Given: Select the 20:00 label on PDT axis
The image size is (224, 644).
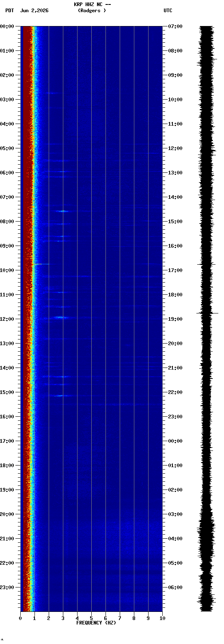Looking at the screenshot, I should tap(8, 514).
